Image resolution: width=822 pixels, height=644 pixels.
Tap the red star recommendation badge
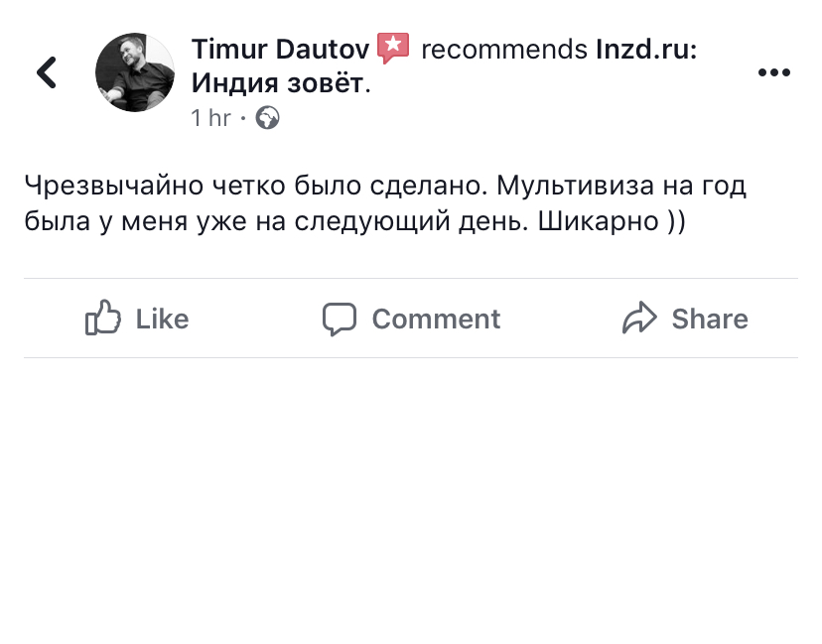[393, 49]
